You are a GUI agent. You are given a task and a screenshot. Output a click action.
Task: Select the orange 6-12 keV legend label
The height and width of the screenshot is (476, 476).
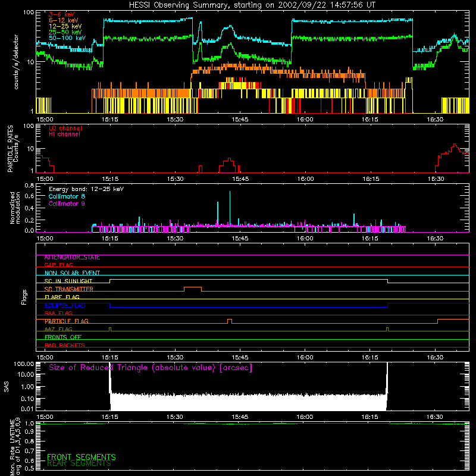point(64,20)
